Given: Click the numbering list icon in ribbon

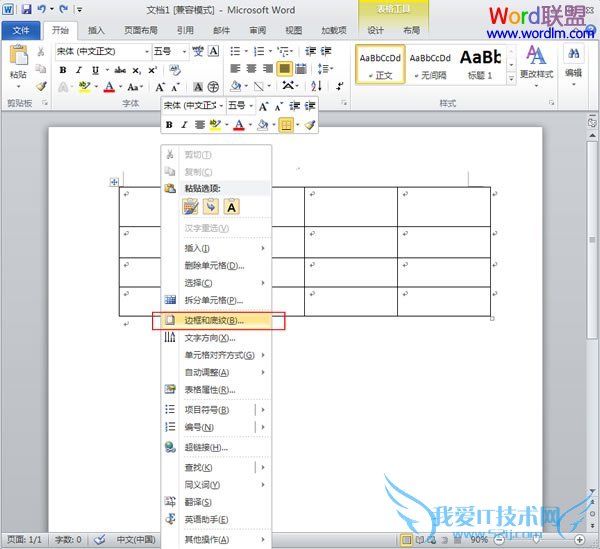Looking at the screenshot, I should pos(259,51).
